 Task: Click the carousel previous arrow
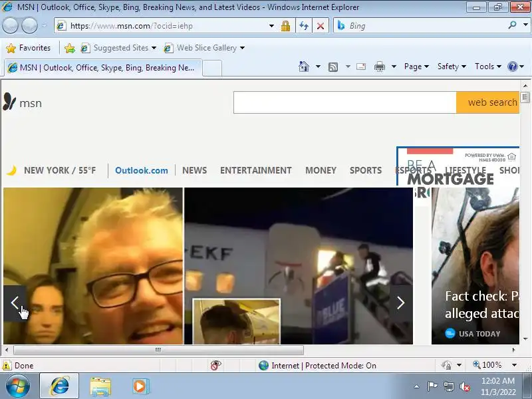pos(15,303)
